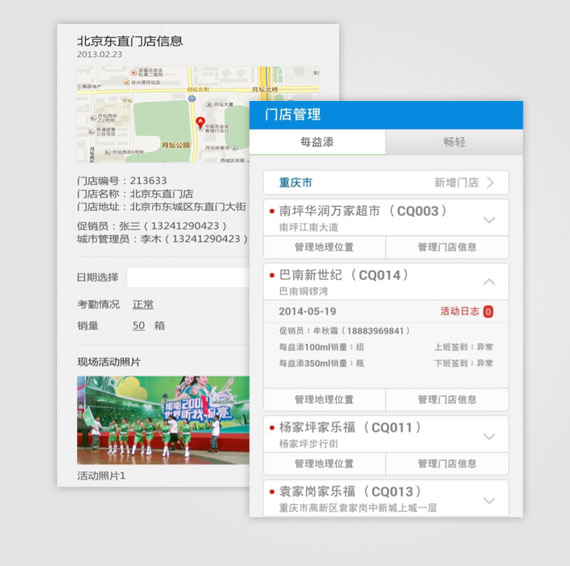Click the red dot of 杨家坪家乐福
Screen dimensions: 570x566
click(x=272, y=428)
